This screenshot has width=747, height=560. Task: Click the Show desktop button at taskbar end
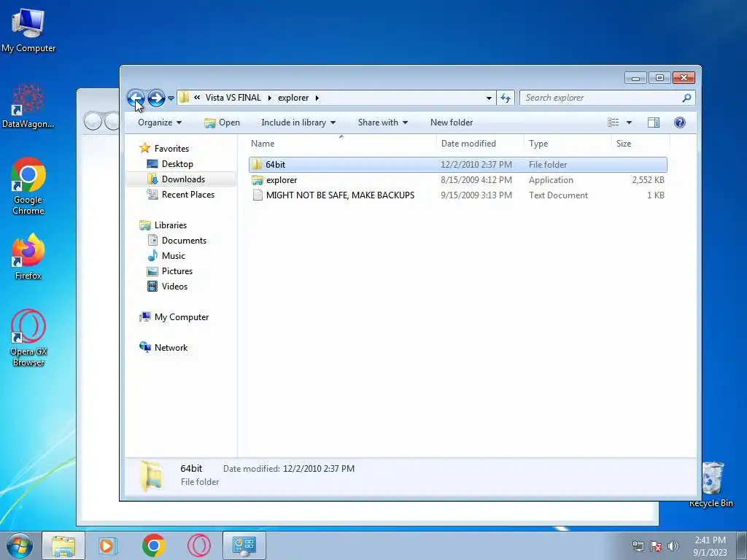pyautogui.click(x=742, y=546)
